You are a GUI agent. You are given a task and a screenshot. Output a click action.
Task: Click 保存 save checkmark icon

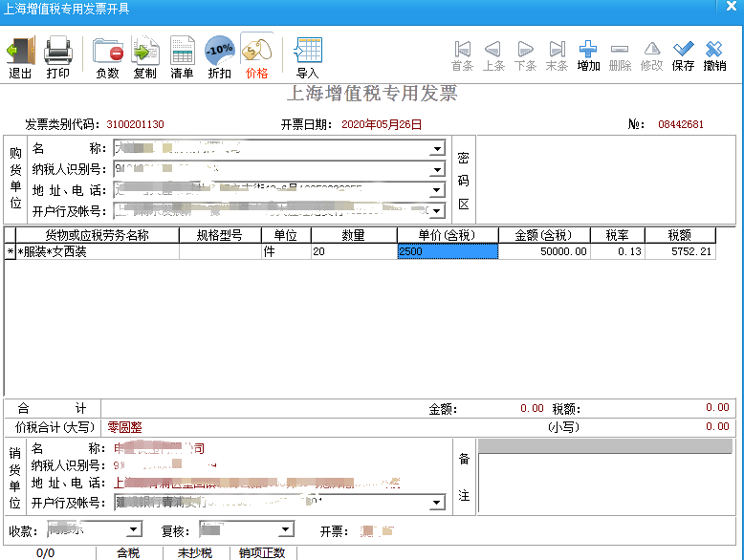click(683, 56)
